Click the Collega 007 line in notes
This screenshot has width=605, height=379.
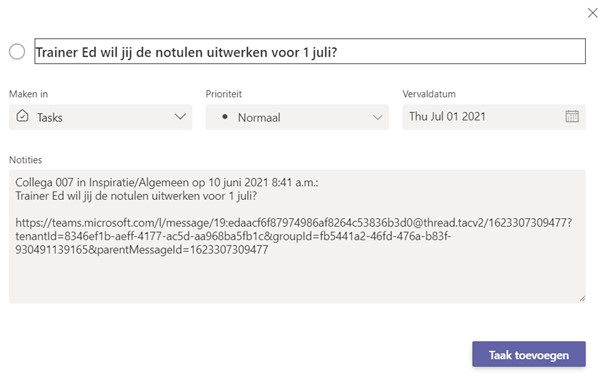click(167, 182)
